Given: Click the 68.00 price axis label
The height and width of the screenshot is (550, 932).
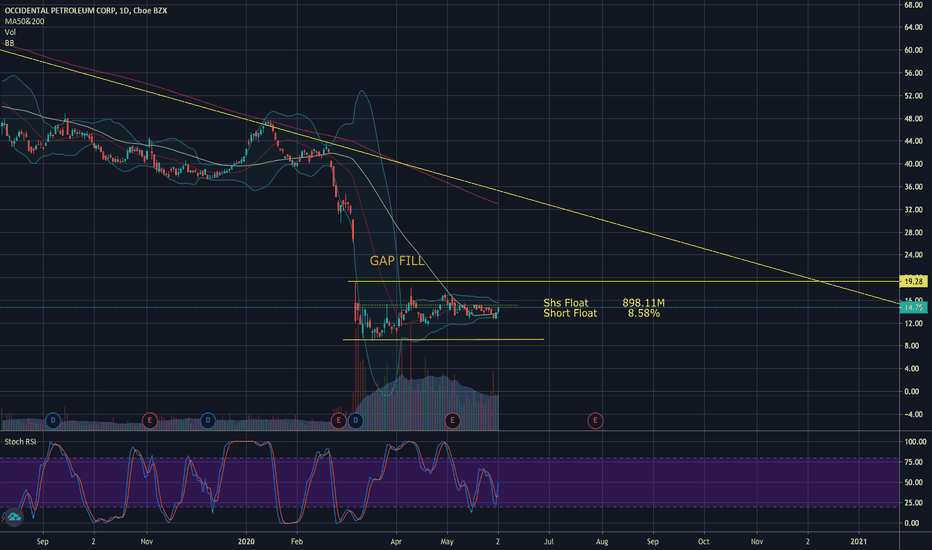Looking at the screenshot, I should [x=914, y=5].
